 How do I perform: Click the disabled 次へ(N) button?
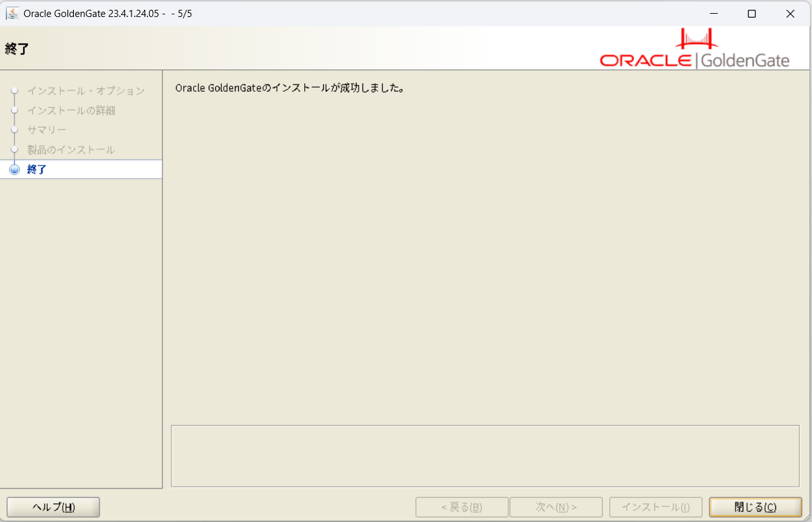[556, 506]
